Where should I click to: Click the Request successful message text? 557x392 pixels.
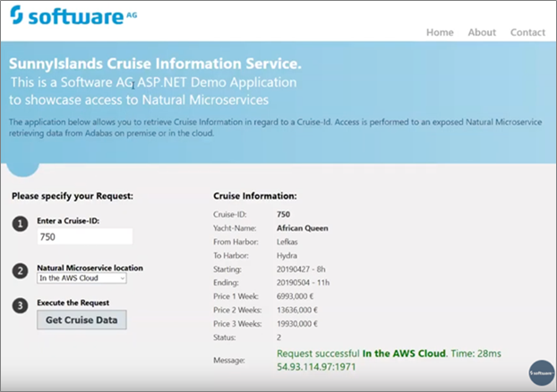(389, 354)
